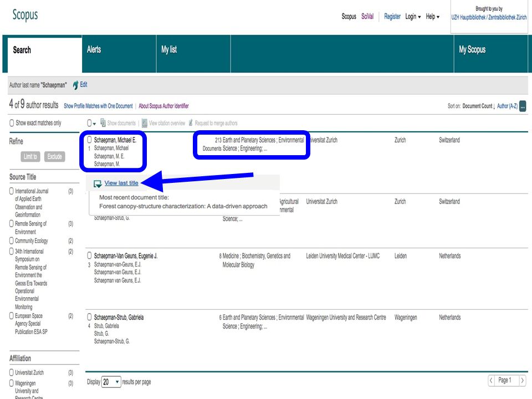
Task: Click the Edit search link
Action: pos(84,85)
